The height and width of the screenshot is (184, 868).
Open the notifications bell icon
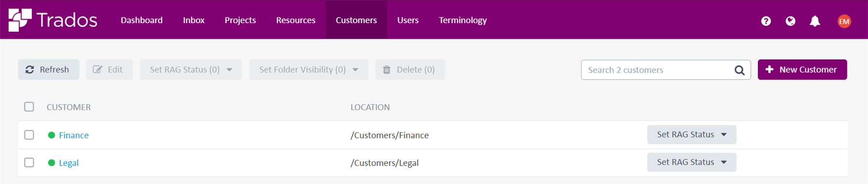tap(815, 21)
